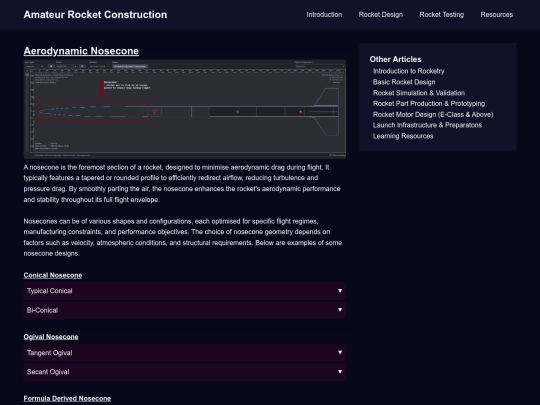This screenshot has width=540, height=405.
Task: Click the Formula Derived Nosecone subheading
Action: click(67, 398)
